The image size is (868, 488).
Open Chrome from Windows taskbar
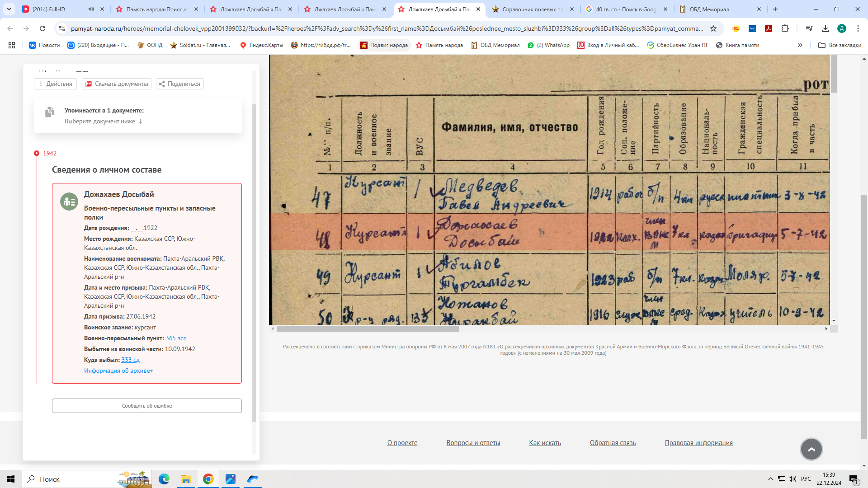(208, 479)
